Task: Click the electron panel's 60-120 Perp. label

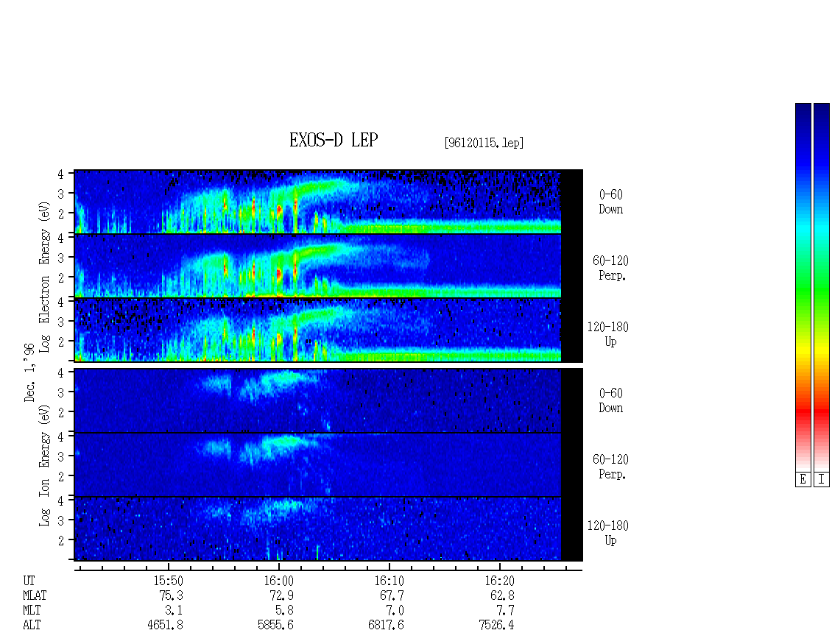Action: (x=610, y=268)
